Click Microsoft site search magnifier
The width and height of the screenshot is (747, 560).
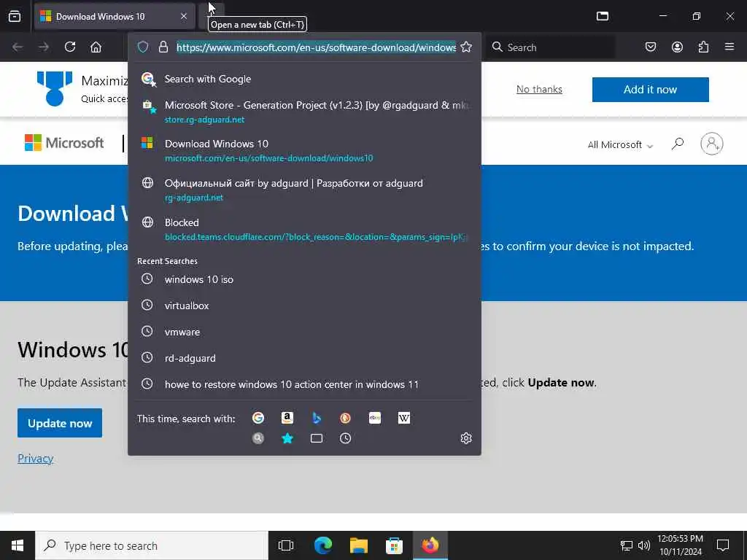678,144
